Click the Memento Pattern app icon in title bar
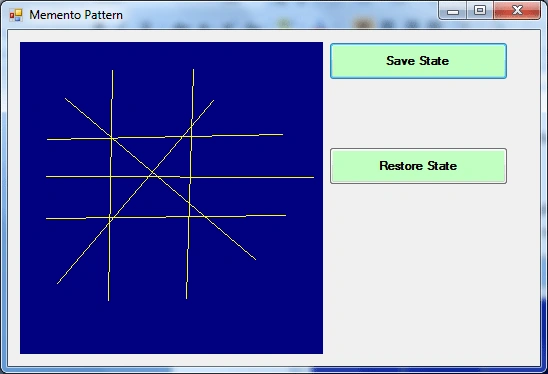Screen dimensions: 548x374 [16, 15]
